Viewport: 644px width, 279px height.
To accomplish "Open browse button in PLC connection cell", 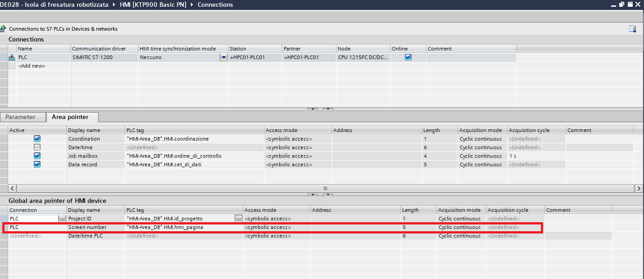I will [x=62, y=219].
